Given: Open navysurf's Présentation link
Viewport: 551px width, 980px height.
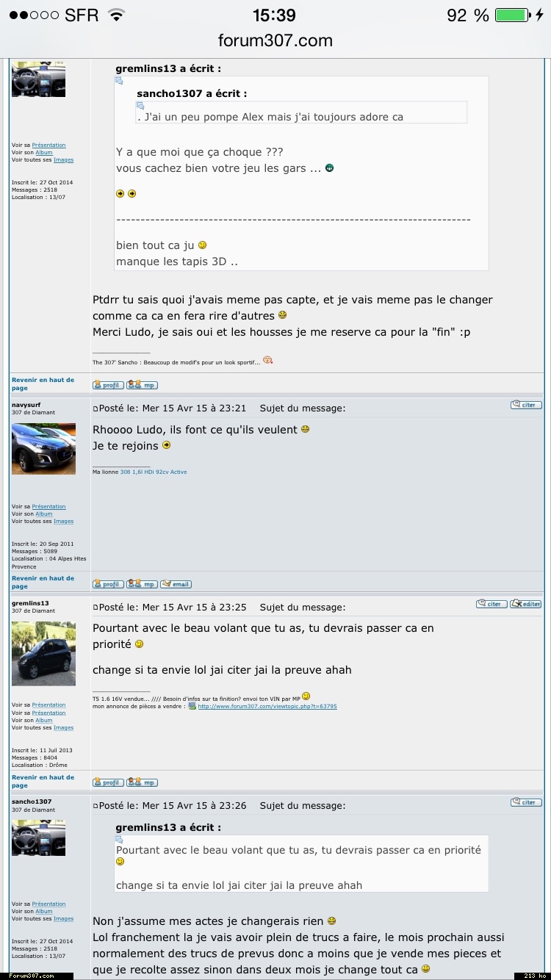Looking at the screenshot, I should click(x=48, y=506).
